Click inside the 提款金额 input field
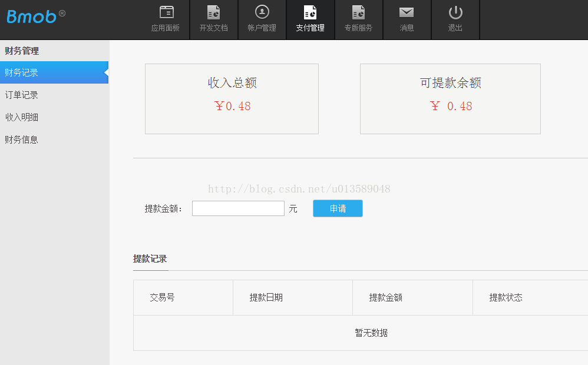This screenshot has width=588, height=365. [x=238, y=208]
